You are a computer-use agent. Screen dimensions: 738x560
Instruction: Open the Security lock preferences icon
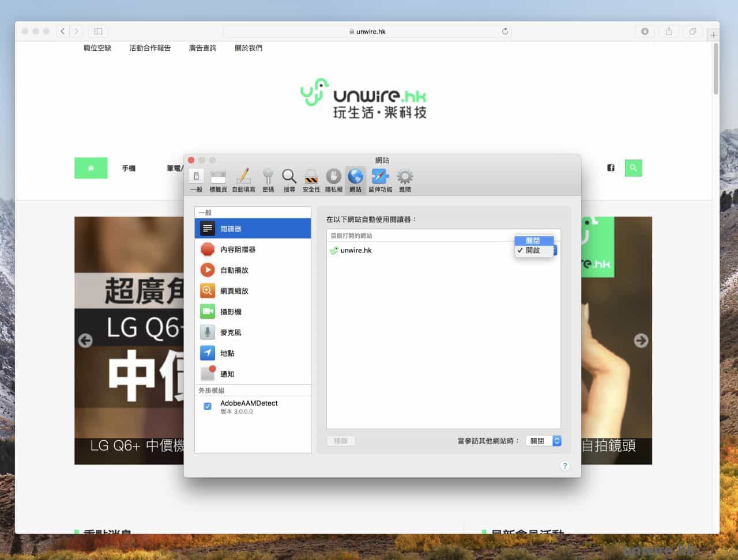click(311, 180)
